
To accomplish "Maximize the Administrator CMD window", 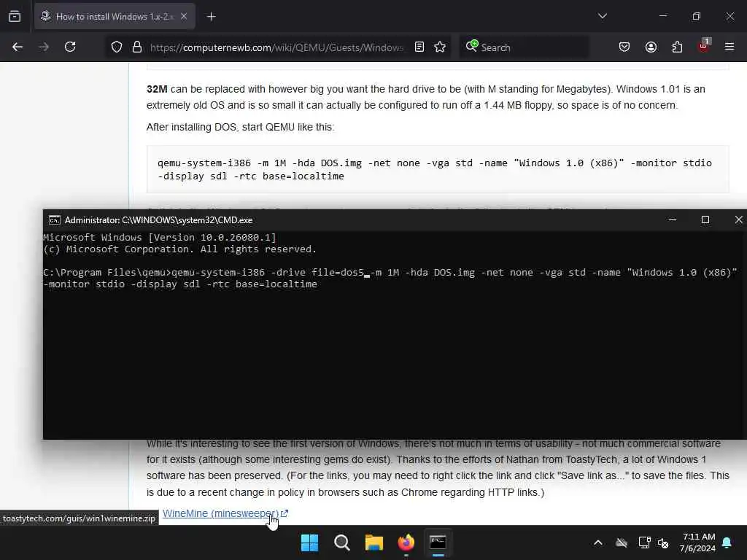I will (705, 219).
